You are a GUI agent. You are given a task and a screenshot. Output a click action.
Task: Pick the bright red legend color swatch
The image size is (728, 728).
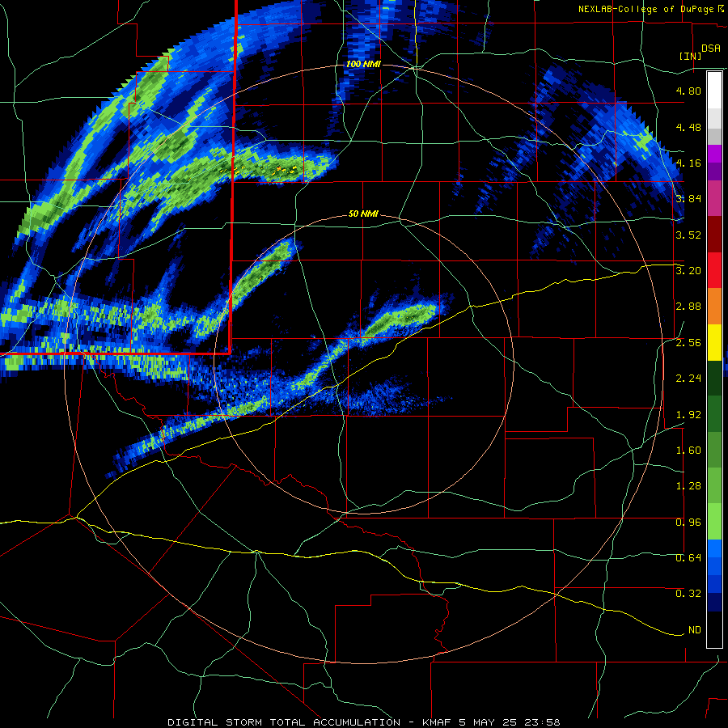pos(714,271)
